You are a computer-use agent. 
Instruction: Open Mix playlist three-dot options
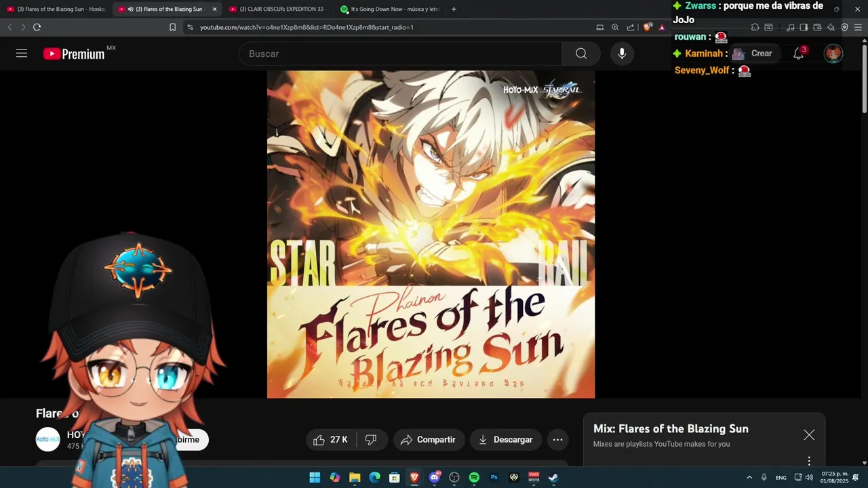point(809,461)
